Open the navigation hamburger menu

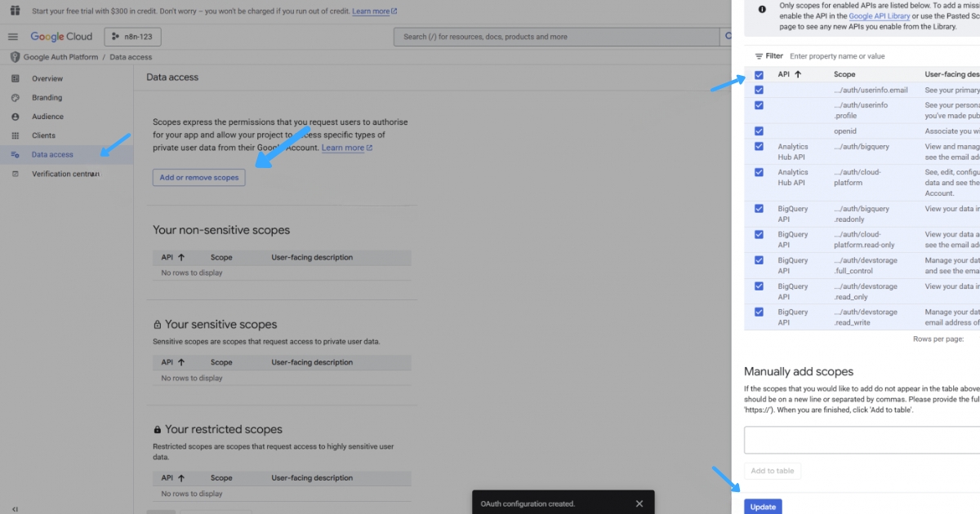pyautogui.click(x=13, y=36)
